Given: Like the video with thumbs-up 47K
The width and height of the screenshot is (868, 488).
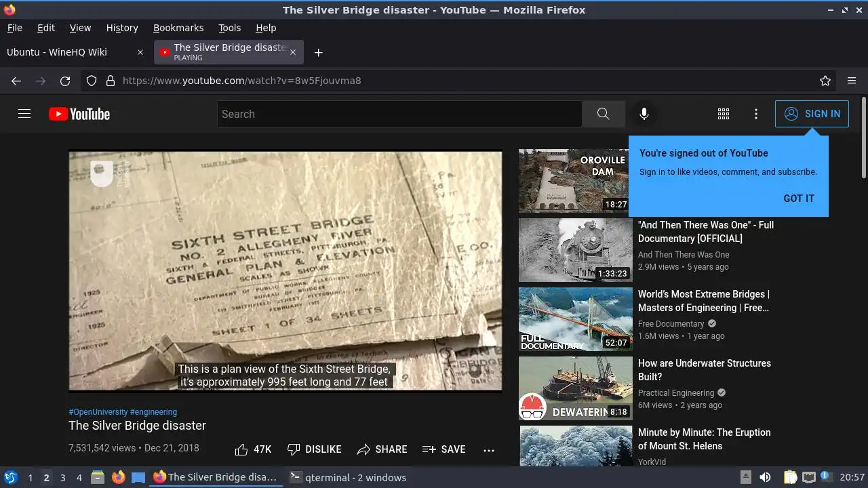Looking at the screenshot, I should pos(252,449).
